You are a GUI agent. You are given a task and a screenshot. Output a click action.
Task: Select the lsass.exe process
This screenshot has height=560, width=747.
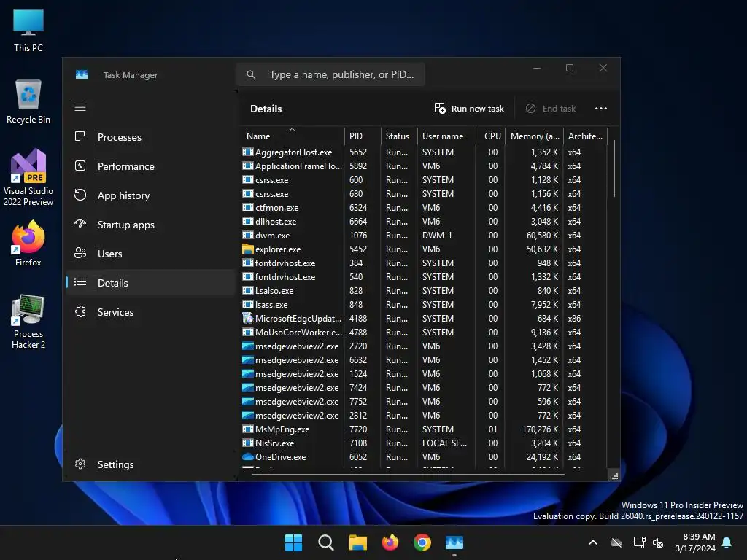(424, 304)
